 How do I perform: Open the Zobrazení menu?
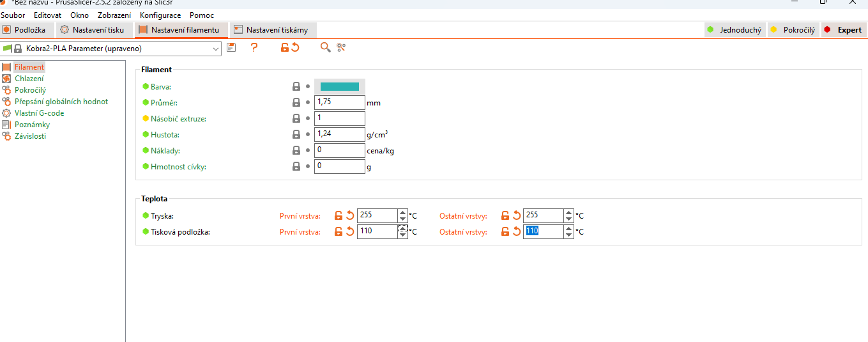(x=114, y=15)
